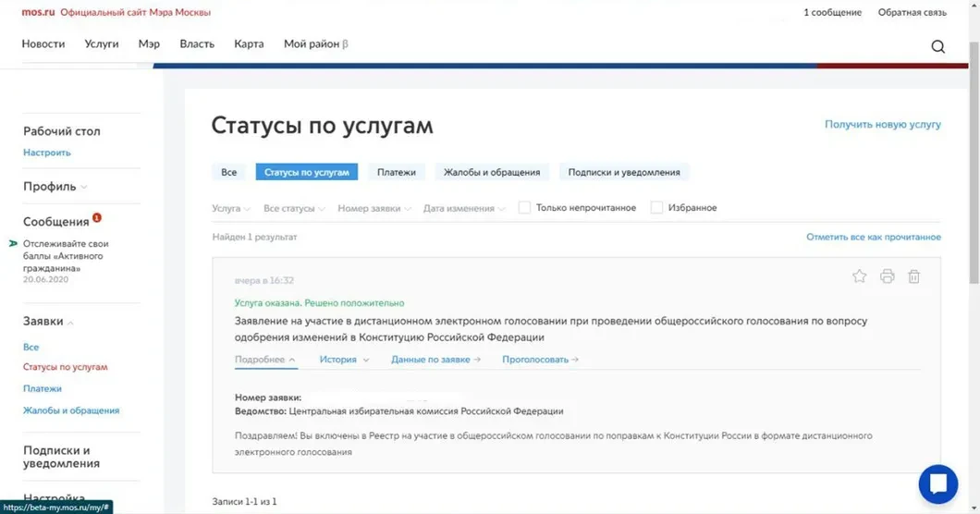
Task: Open the Дата изменения filter dropdown
Action: tap(465, 209)
